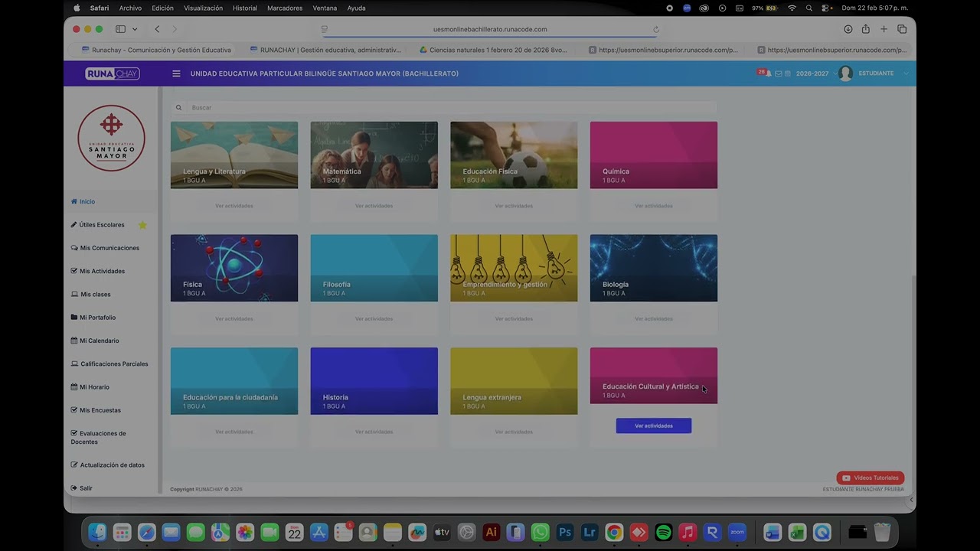Launch Spotify from the Dock
980x551 pixels.
pyautogui.click(x=664, y=532)
